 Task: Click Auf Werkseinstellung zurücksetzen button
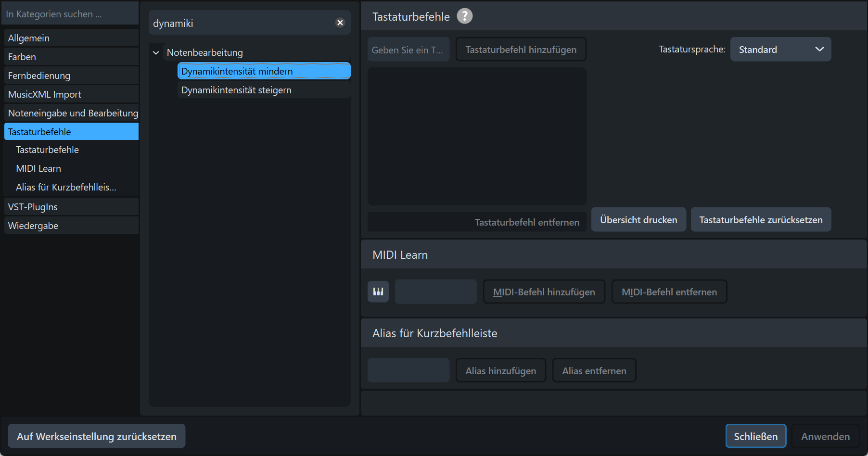coord(97,436)
